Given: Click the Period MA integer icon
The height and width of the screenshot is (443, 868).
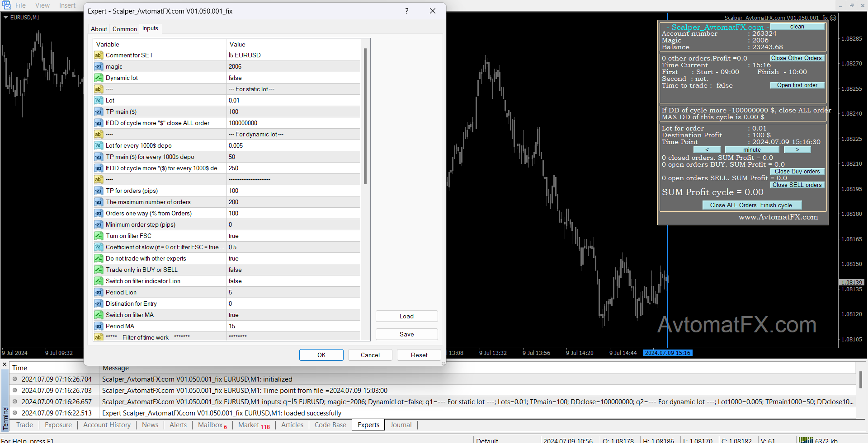Looking at the screenshot, I should coord(98,326).
